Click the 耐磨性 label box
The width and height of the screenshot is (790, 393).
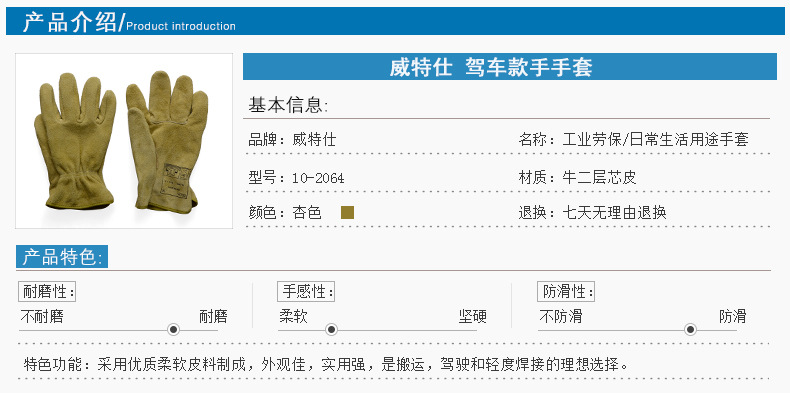47,292
